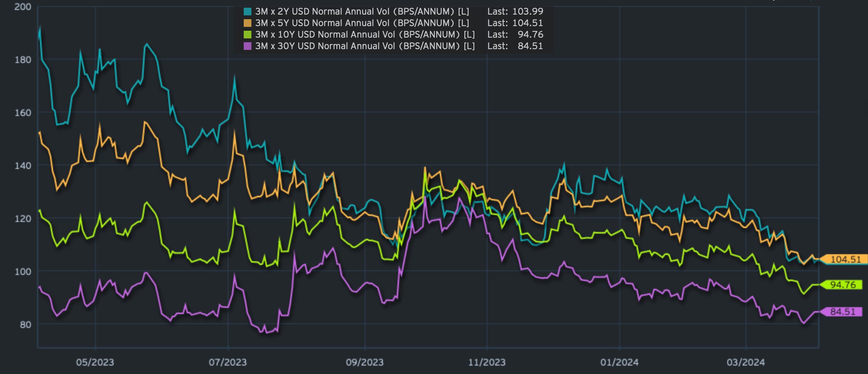Select the 3M x 2Y USD Normal Annual Vol legend label
868x374 pixels.
(x=362, y=12)
